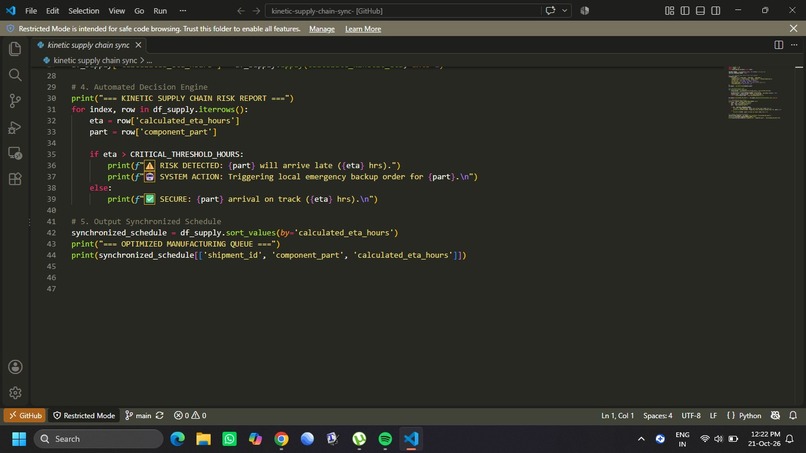Image resolution: width=806 pixels, height=453 pixels.
Task: Show hidden system tray icons
Action: click(x=641, y=439)
